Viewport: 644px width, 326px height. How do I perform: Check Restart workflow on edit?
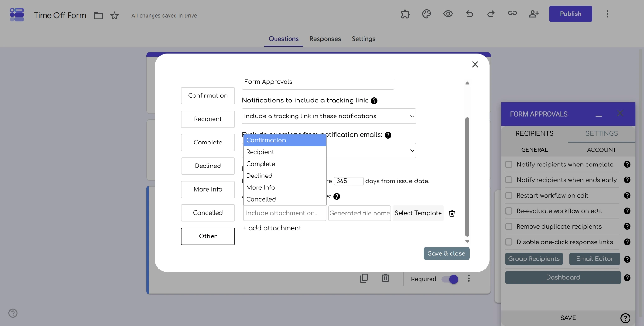[x=508, y=195]
